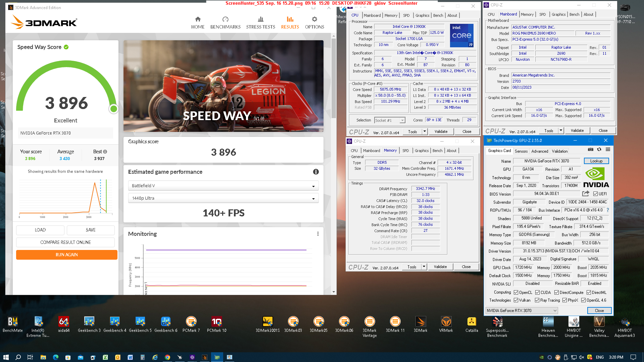The image size is (644, 362).
Task: Click the RUN AGAIN button
Action: click(x=67, y=255)
